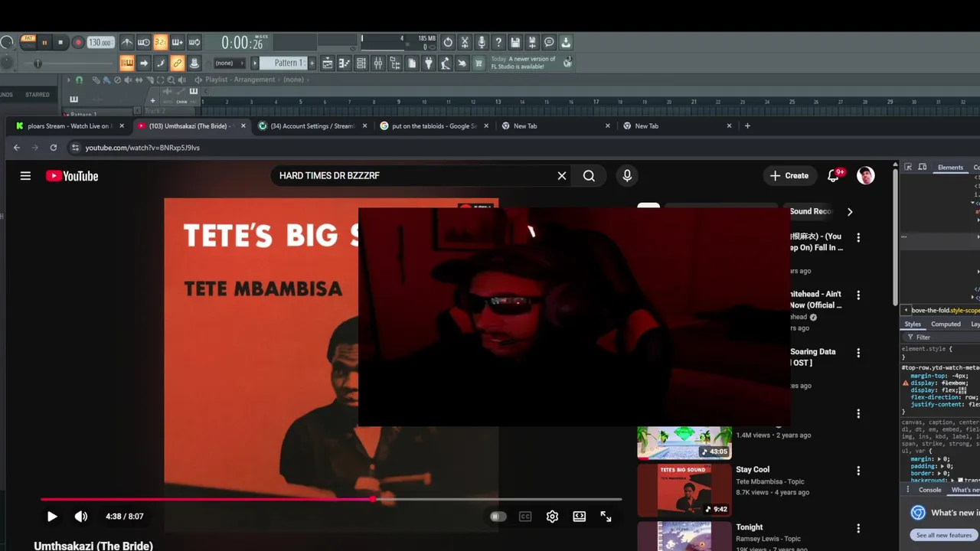This screenshot has width=980, height=551.
Task: Open a new Chrome tab
Action: coord(747,126)
